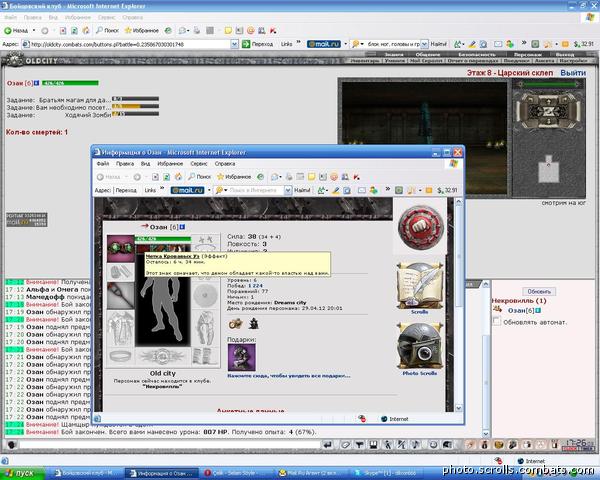Open the Справка menu in popup window
Viewport: 600px width, 480px height.
click(x=225, y=164)
